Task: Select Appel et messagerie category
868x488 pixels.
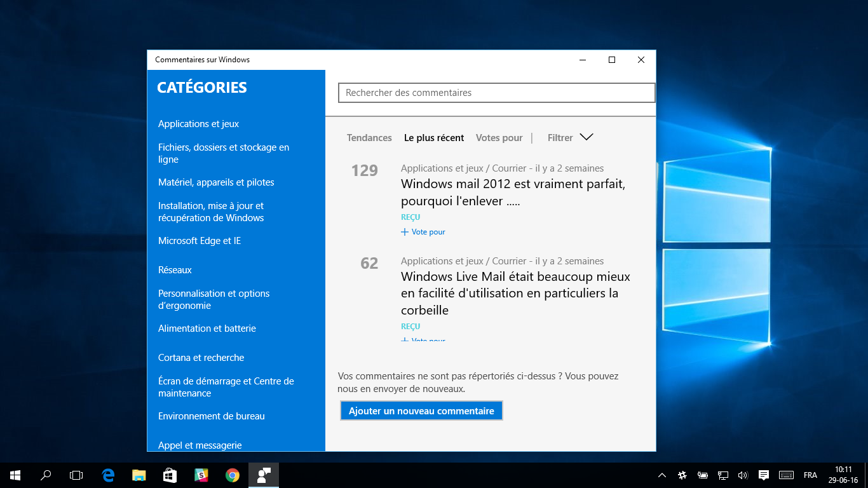Action: click(200, 445)
